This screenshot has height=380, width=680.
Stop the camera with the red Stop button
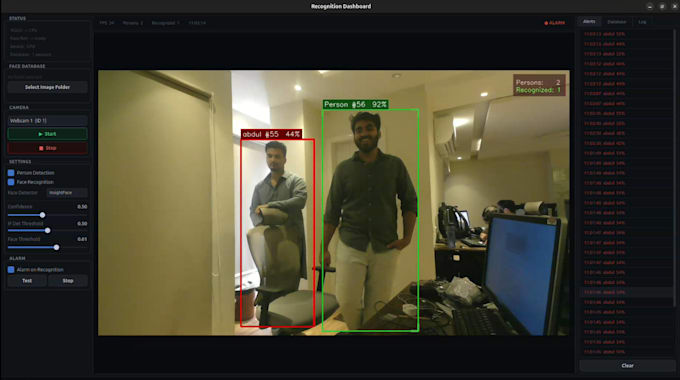(x=47, y=148)
